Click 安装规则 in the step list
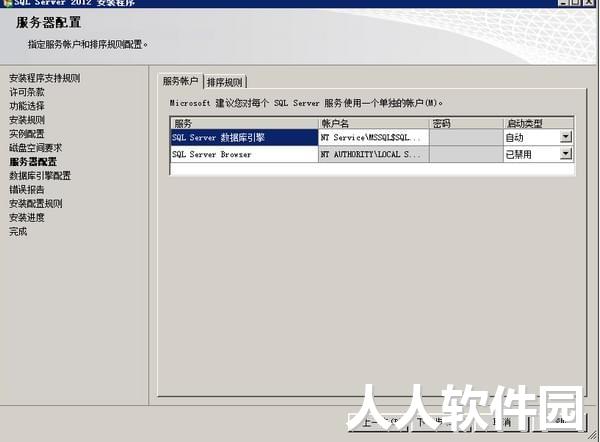The height and width of the screenshot is (442, 600). click(27, 120)
